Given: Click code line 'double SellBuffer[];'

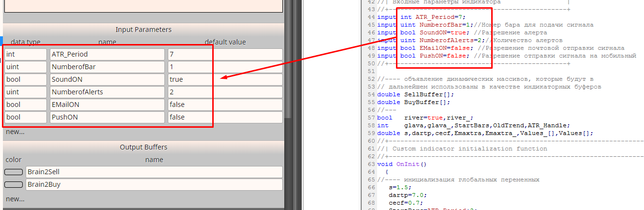Looking at the screenshot, I should pos(416,94).
